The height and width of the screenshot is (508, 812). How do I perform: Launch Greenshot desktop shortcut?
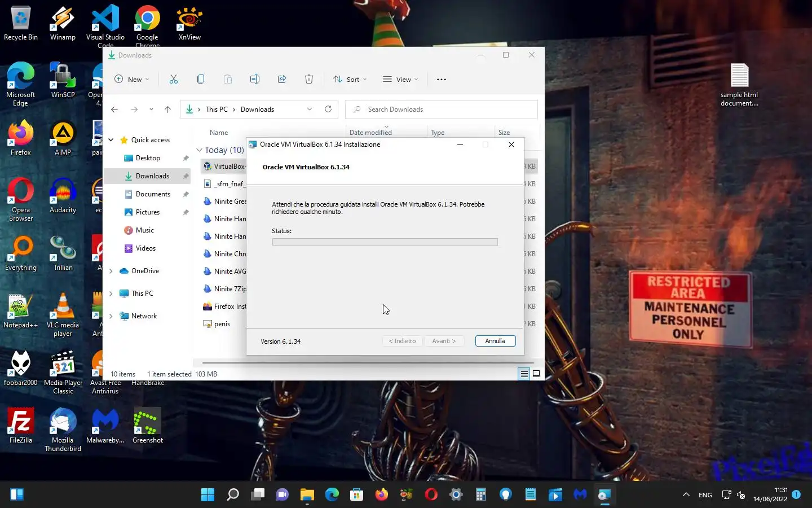tap(148, 427)
